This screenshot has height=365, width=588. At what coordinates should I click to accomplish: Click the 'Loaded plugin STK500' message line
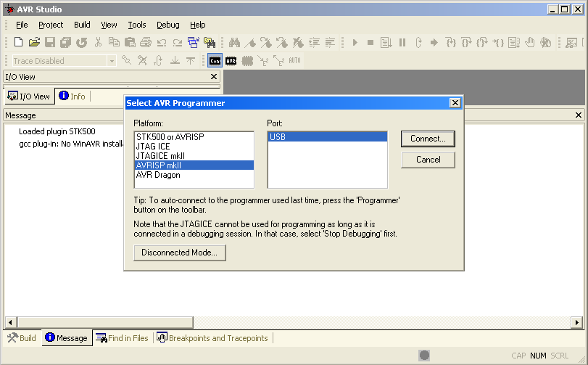tap(57, 131)
